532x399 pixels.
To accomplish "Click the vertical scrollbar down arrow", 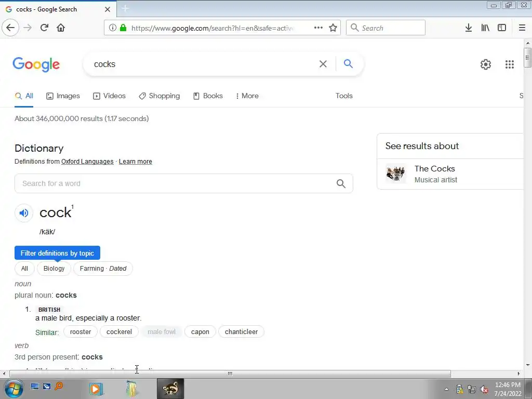I will [x=528, y=365].
